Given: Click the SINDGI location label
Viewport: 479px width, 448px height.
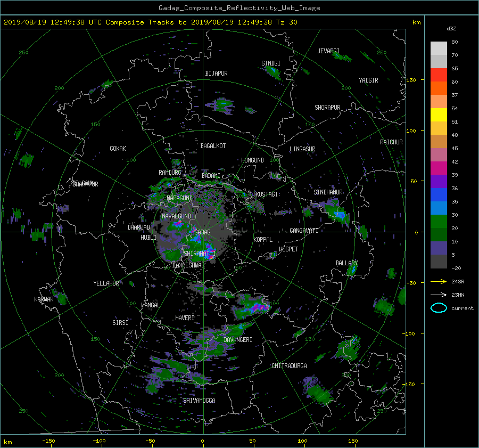Looking at the screenshot, I should coord(271,63).
